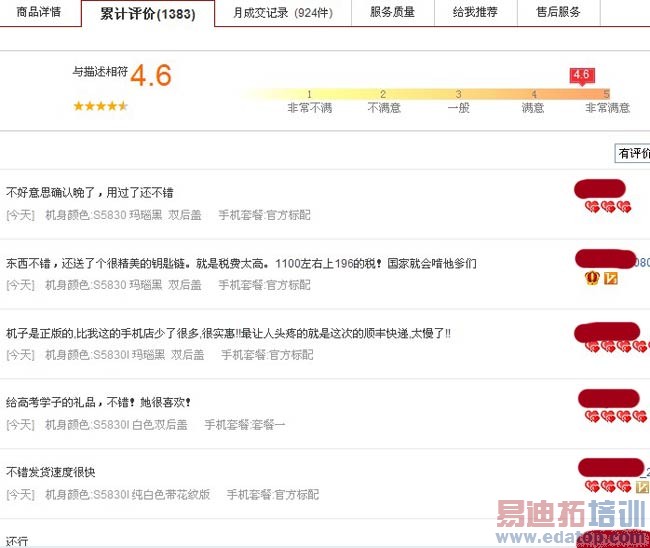
Task: Open the 售后服务 tab
Action: (x=558, y=12)
